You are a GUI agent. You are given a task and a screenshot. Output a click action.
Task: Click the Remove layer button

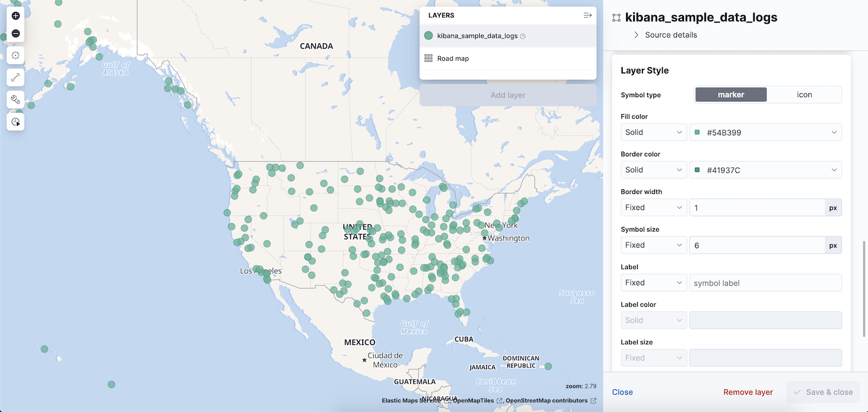(x=748, y=392)
